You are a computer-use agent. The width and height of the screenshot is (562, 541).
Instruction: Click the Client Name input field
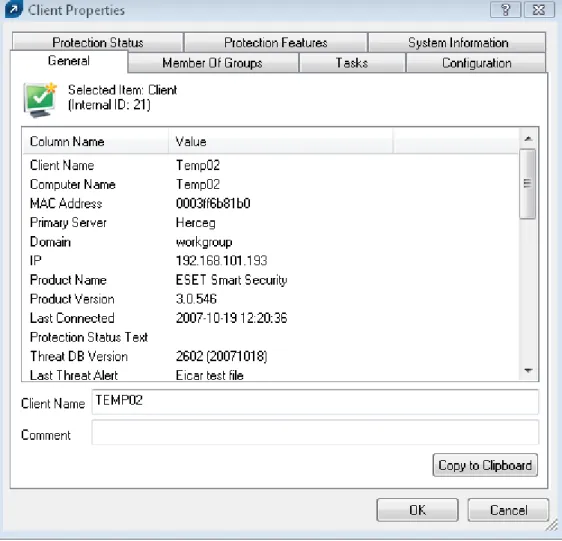click(x=315, y=402)
